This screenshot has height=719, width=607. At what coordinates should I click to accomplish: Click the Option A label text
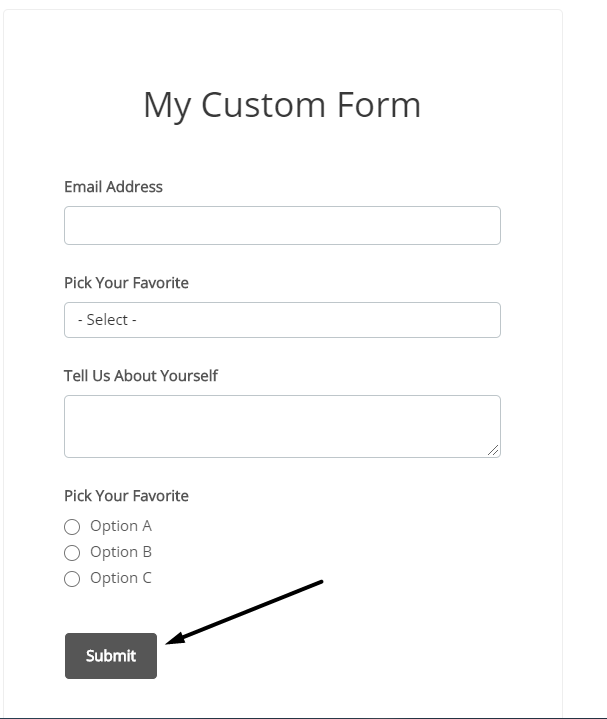121,526
